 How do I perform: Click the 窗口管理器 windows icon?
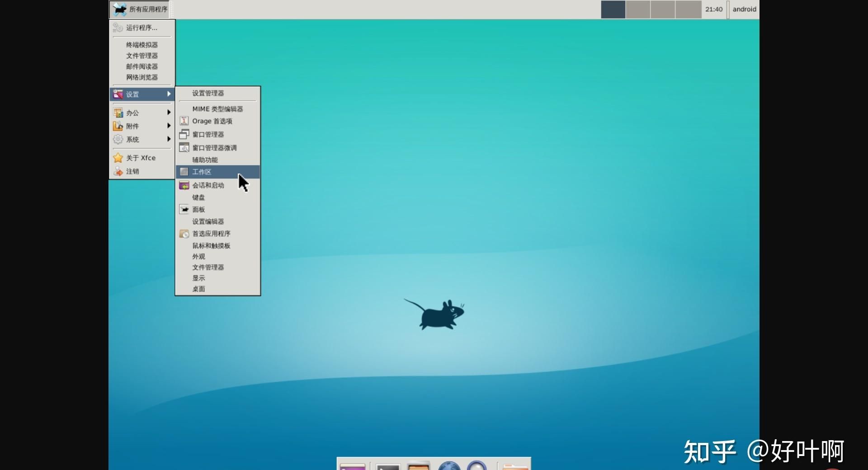coord(184,134)
